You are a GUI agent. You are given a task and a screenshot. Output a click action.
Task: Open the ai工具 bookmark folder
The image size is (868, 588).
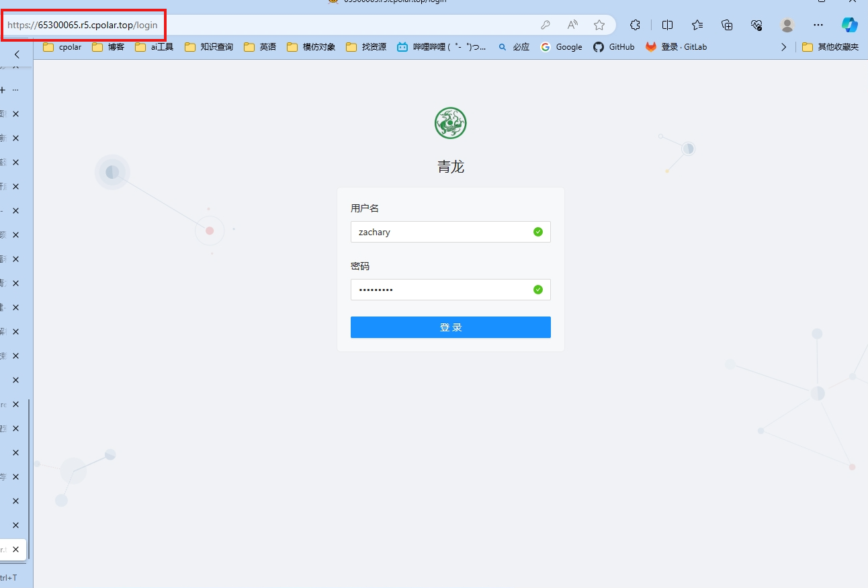(x=154, y=47)
